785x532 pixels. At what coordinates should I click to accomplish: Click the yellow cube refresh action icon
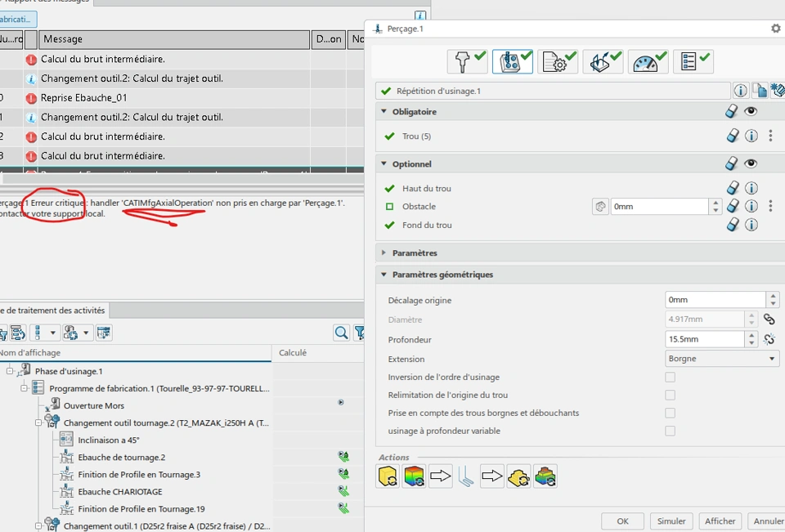pyautogui.click(x=388, y=476)
